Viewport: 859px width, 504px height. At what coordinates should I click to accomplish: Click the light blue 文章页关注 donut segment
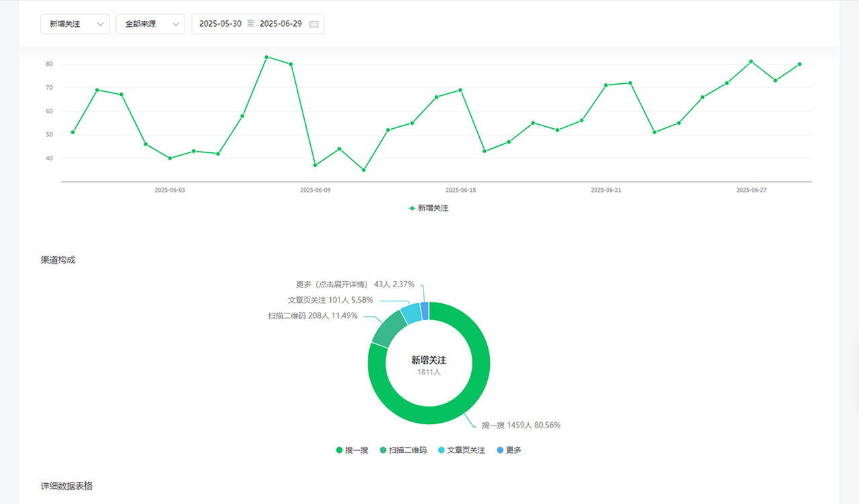click(411, 313)
